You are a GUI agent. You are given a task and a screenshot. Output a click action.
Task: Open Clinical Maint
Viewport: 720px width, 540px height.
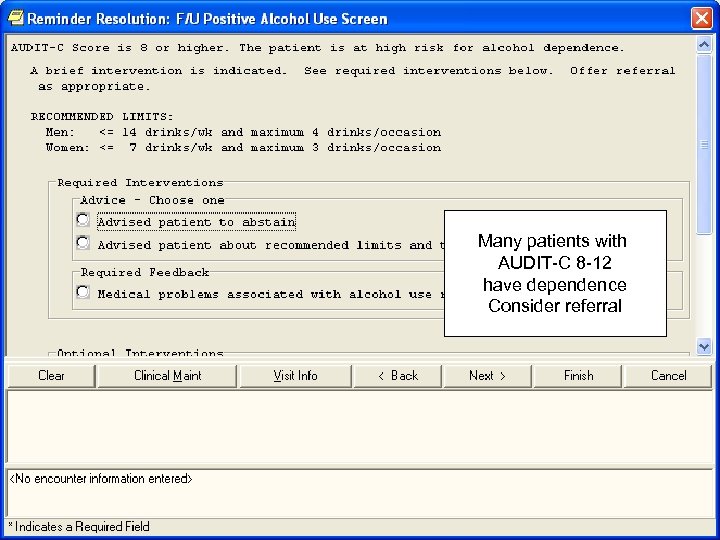point(167,376)
